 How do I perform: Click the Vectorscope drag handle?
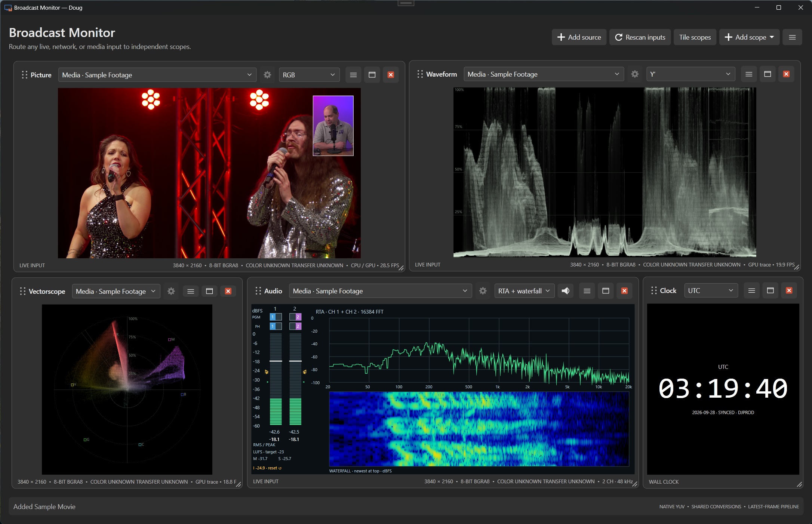point(23,291)
